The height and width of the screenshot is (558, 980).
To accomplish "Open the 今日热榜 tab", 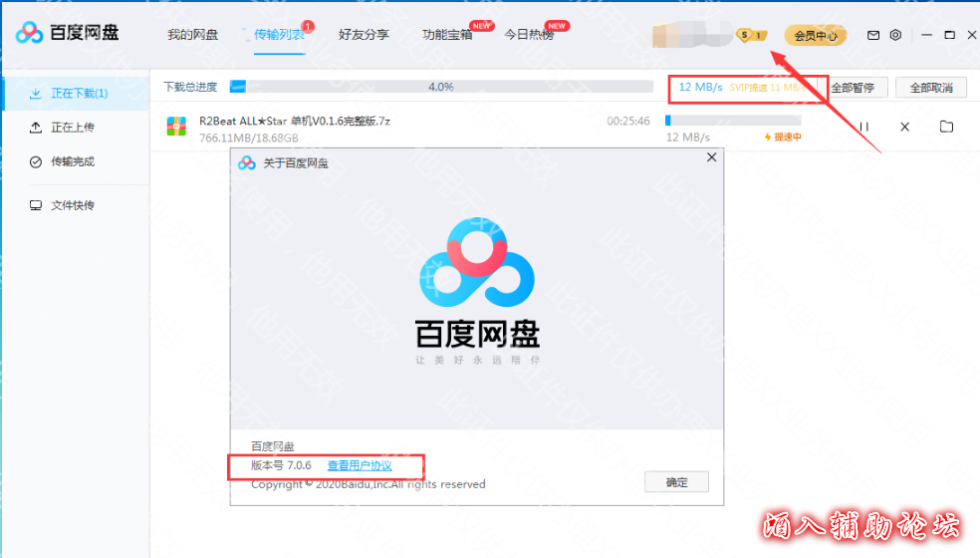I will pos(529,35).
